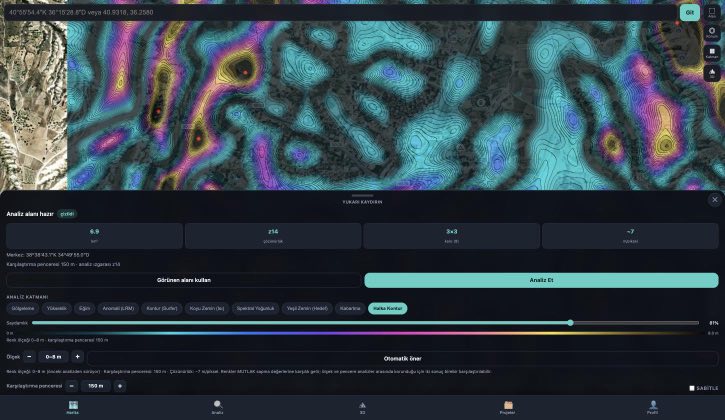The height and width of the screenshot is (420, 725).
Task: Select the active Halka Kontur layer chip
Action: (x=387, y=309)
